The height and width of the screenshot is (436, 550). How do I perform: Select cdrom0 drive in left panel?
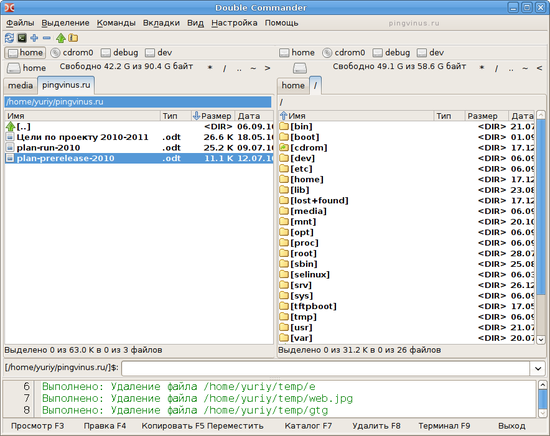(72, 53)
